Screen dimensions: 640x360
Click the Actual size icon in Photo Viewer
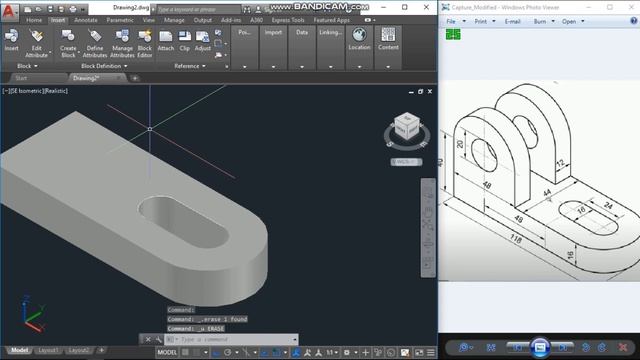point(491,348)
